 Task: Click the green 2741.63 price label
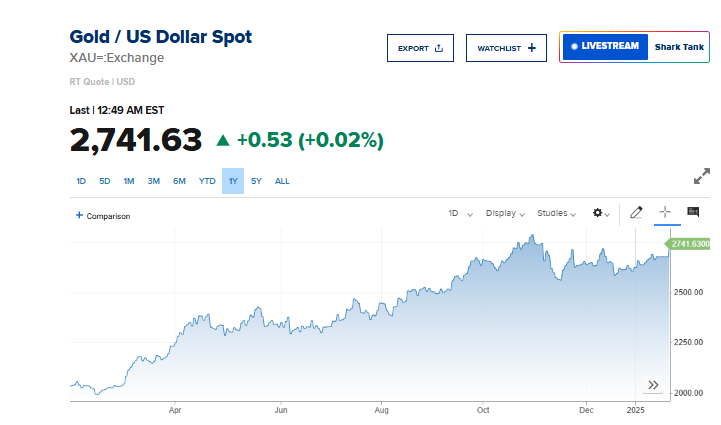(690, 244)
